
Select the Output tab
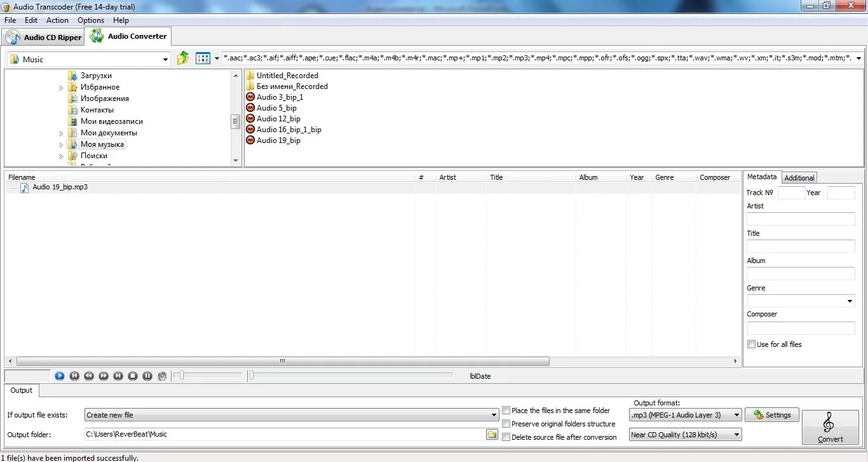click(x=21, y=391)
